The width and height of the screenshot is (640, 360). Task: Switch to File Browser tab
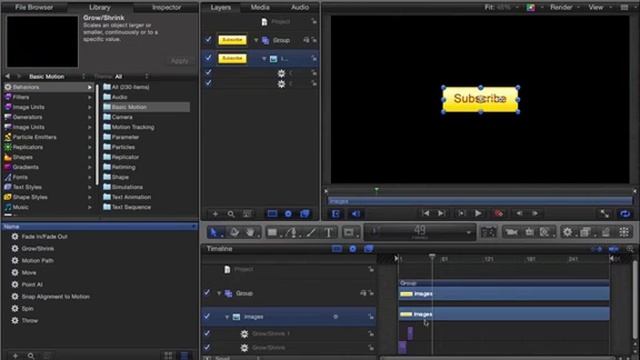pos(34,7)
